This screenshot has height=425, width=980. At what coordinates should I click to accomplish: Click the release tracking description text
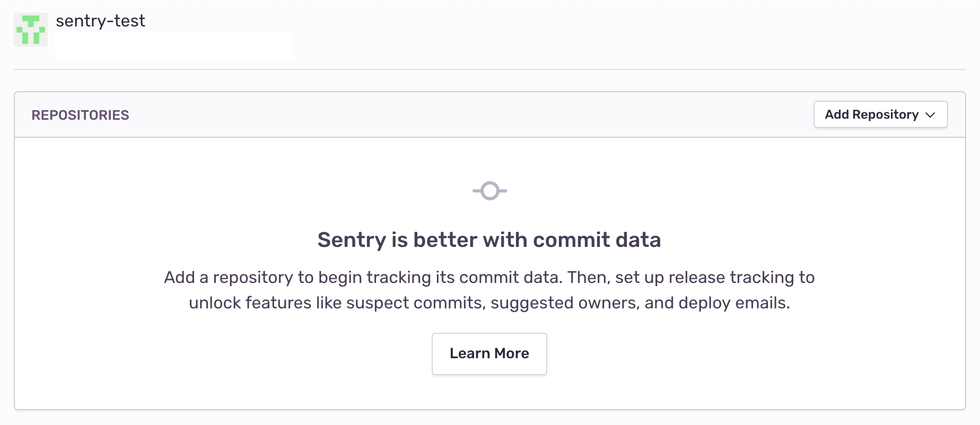(x=489, y=290)
